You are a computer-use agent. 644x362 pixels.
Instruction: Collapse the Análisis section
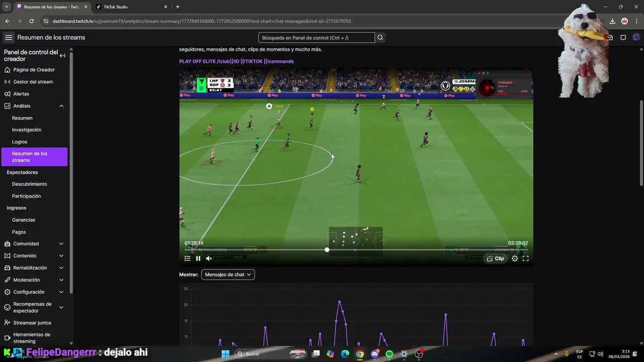(x=61, y=106)
